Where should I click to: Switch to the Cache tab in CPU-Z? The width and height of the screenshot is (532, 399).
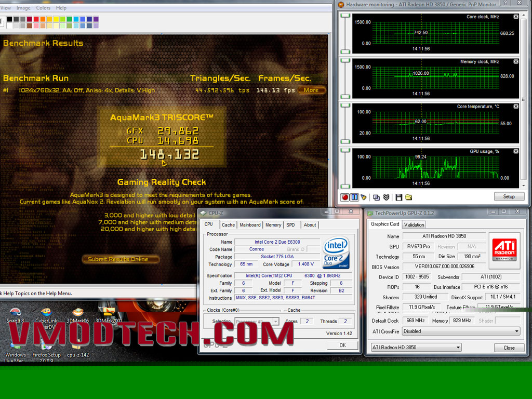click(228, 225)
